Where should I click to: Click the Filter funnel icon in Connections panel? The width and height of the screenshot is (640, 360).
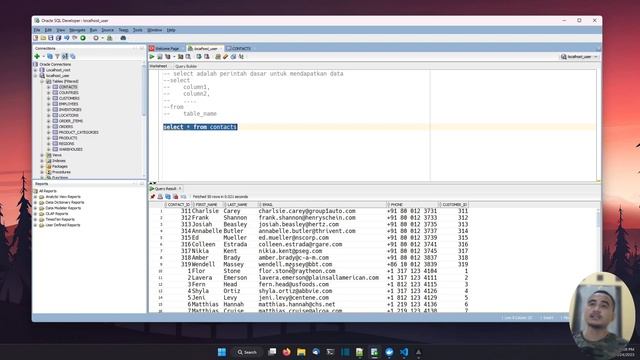tap(57, 56)
